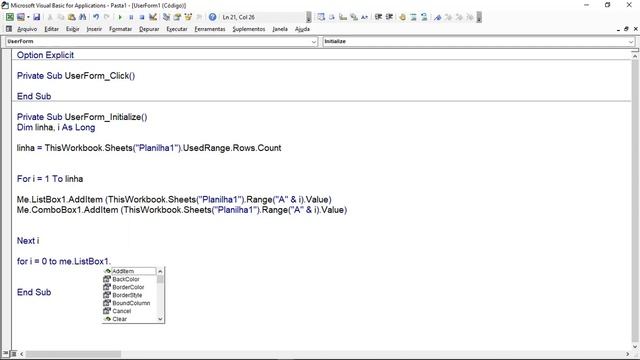Open the Arquivo menu
The image size is (640, 360).
coord(27,29)
